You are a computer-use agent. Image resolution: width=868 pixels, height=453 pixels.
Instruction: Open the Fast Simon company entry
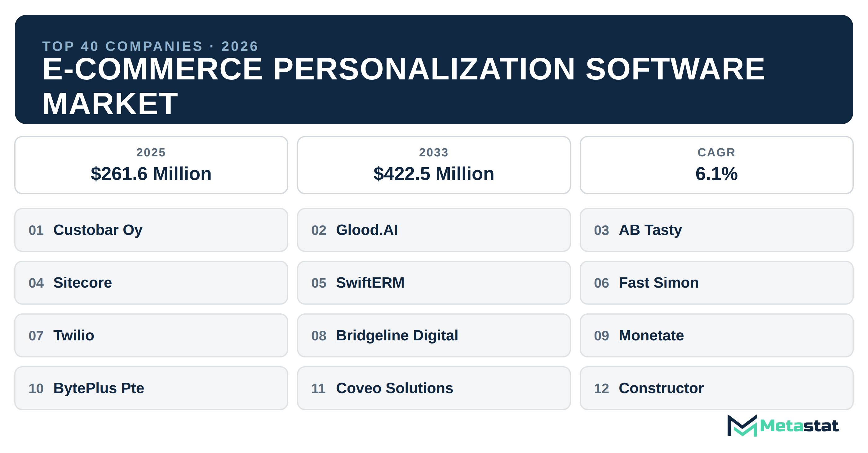(716, 283)
